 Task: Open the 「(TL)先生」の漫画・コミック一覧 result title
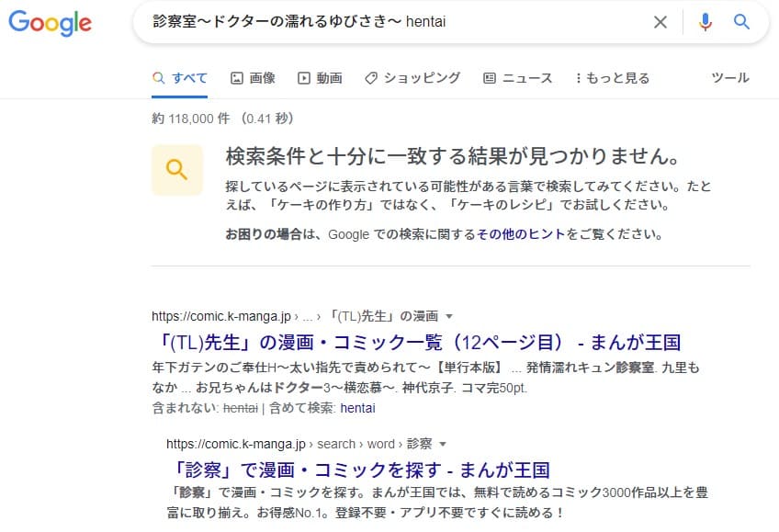pyautogui.click(x=416, y=342)
